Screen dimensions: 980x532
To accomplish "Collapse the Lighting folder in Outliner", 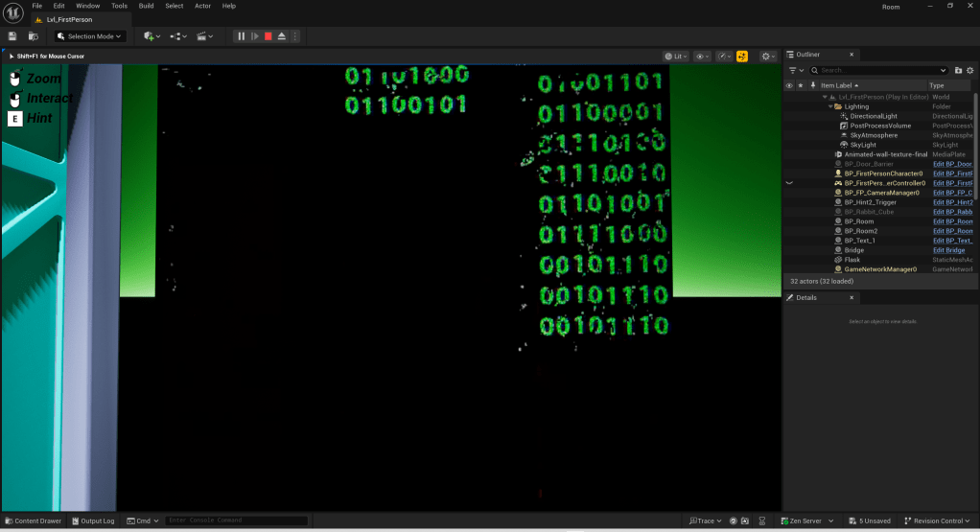I will 831,106.
